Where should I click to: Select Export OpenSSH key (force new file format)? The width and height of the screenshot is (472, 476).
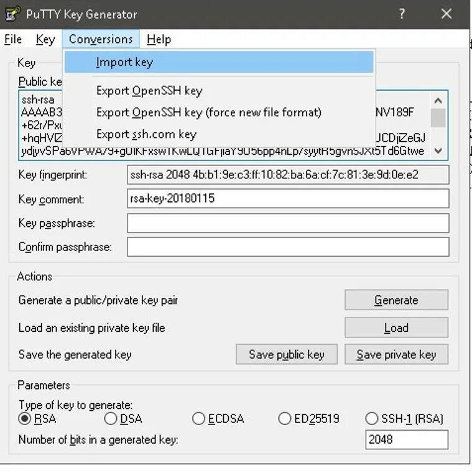point(219,112)
